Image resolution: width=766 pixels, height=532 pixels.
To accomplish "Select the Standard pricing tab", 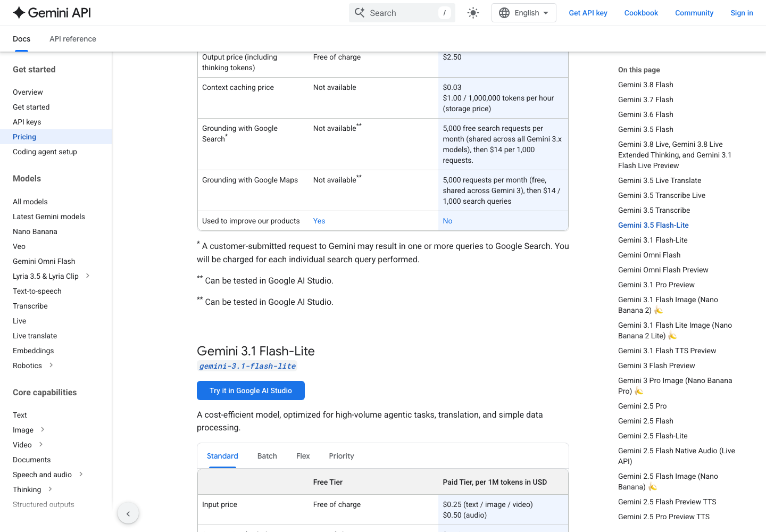I will coord(222,456).
